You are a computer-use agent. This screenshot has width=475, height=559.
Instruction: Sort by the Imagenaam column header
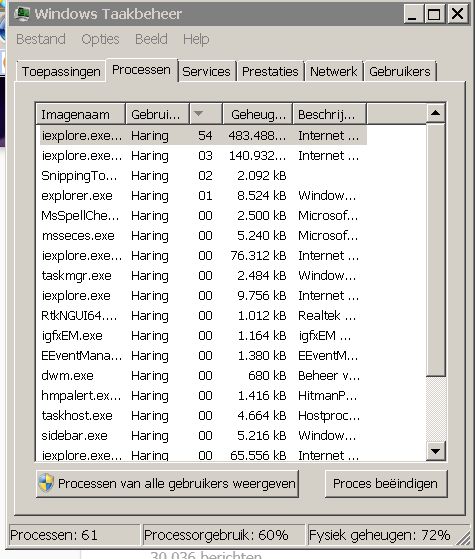(x=81, y=114)
